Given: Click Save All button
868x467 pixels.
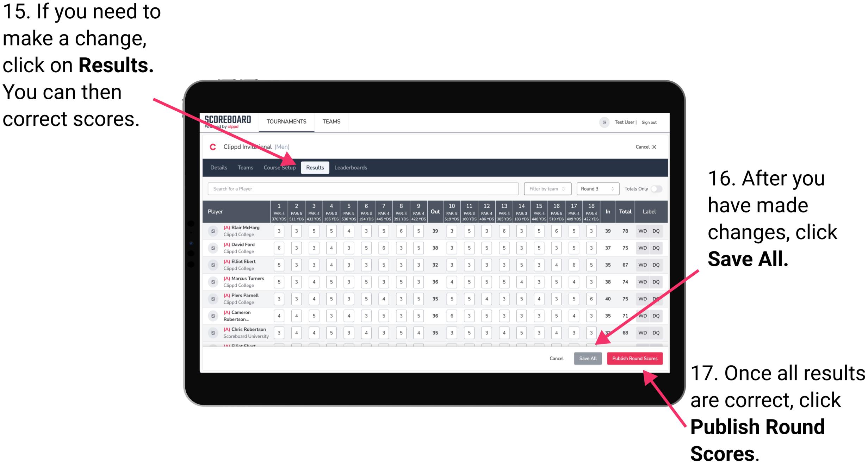Looking at the screenshot, I should [x=588, y=358].
